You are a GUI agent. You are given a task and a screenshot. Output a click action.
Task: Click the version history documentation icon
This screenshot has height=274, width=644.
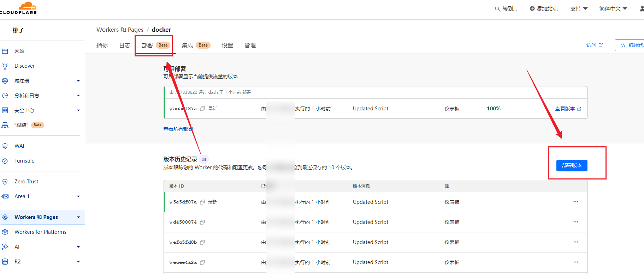pos(204,159)
